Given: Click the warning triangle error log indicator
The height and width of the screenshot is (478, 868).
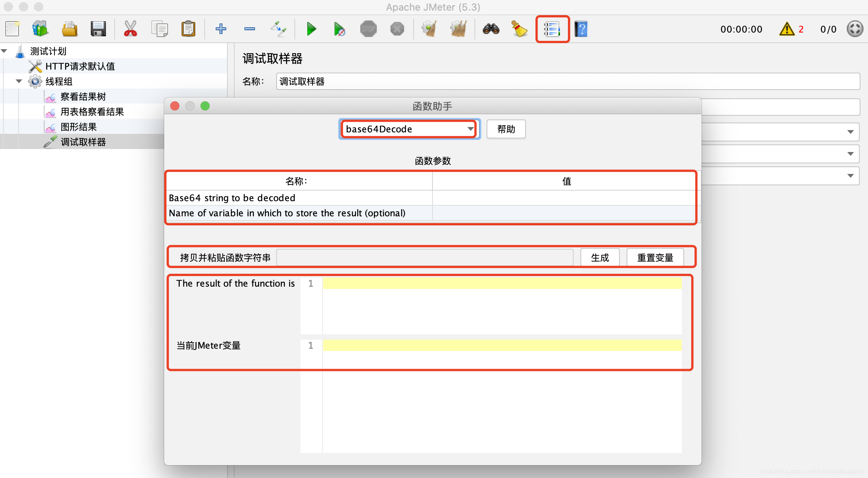Looking at the screenshot, I should [787, 29].
